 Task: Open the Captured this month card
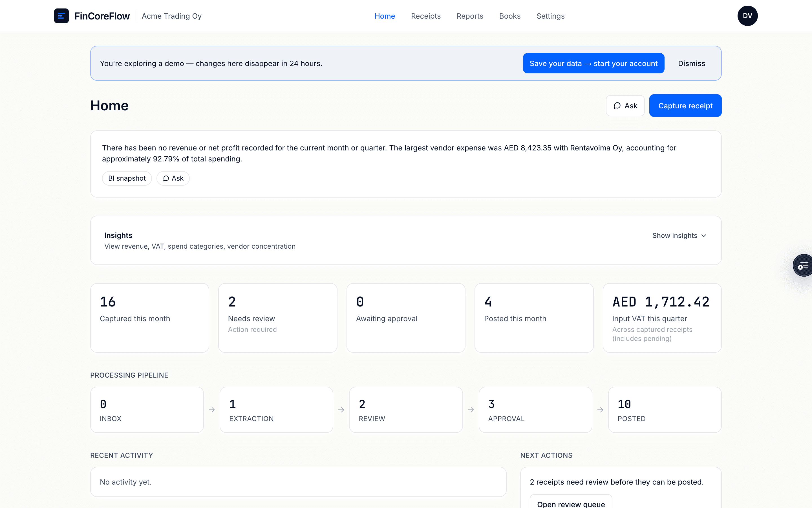pyautogui.click(x=150, y=318)
